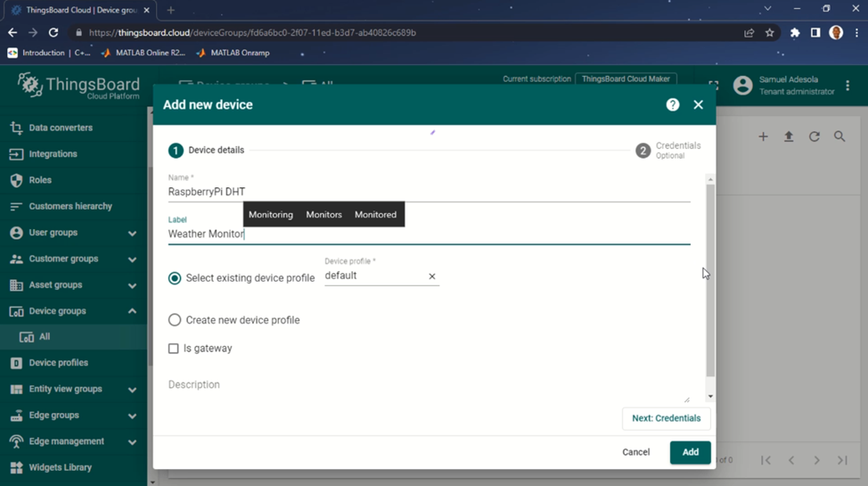This screenshot has height=486, width=868.
Task: Close the Add new device dialog
Action: 698,104
